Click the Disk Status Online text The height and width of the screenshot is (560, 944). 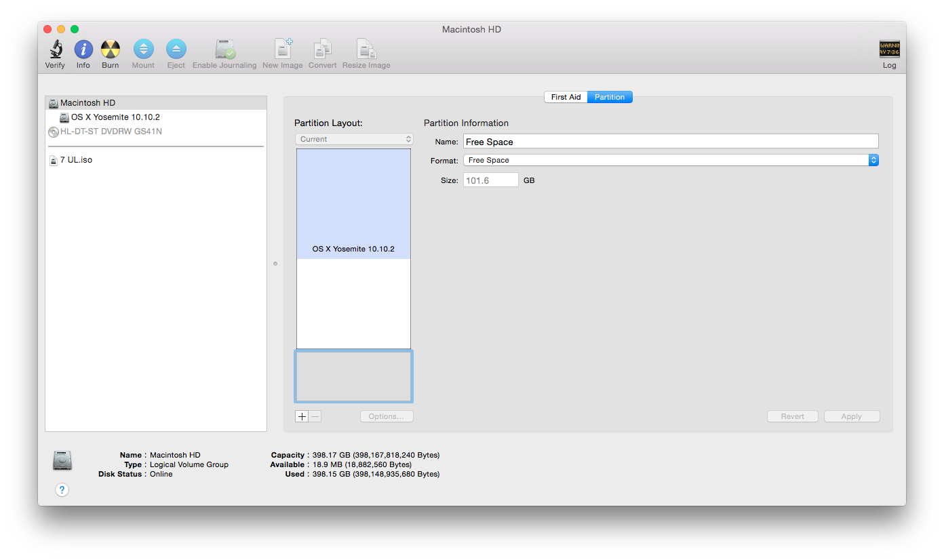(161, 474)
